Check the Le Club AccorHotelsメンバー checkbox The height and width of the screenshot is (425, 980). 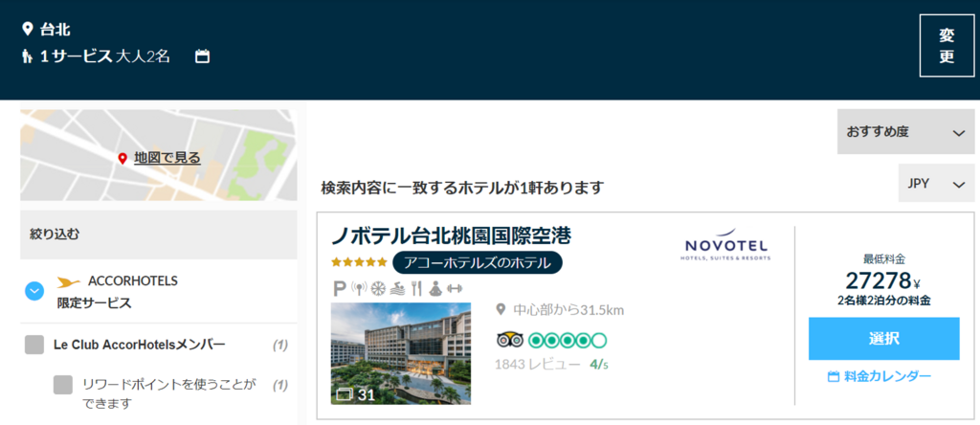pyautogui.click(x=34, y=345)
